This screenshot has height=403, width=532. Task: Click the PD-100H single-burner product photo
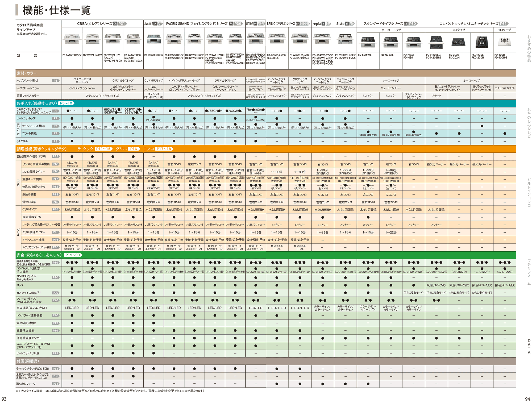(x=505, y=41)
